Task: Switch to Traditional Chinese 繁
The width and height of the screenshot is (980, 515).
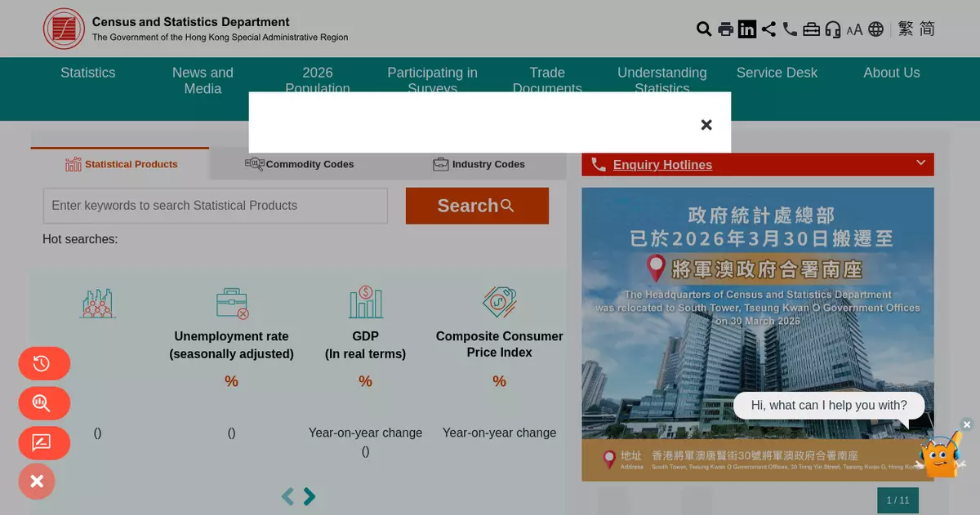Action: click(906, 29)
